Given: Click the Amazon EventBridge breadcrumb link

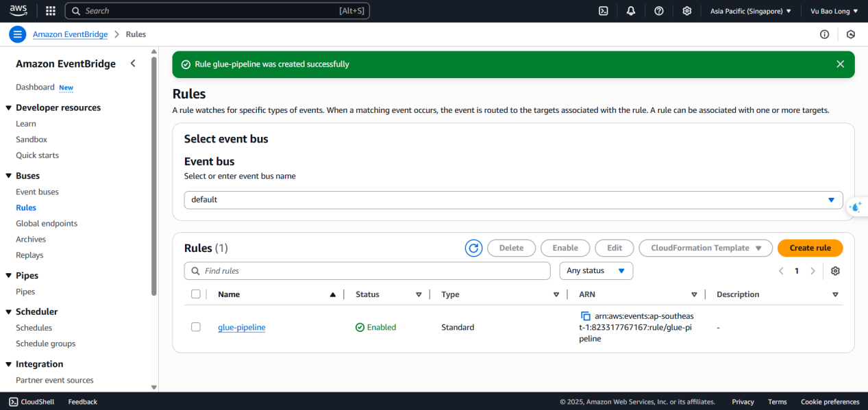Looking at the screenshot, I should (x=71, y=34).
